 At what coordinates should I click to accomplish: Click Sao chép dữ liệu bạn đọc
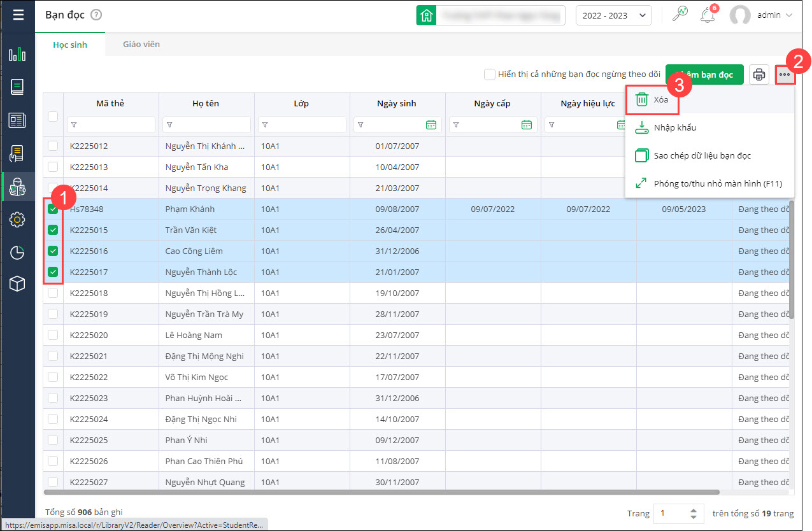tap(702, 155)
